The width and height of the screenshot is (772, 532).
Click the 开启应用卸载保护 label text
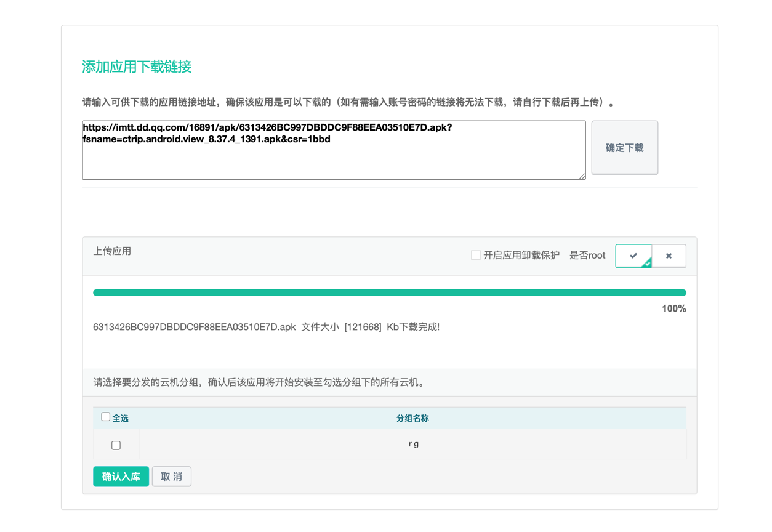tap(521, 255)
